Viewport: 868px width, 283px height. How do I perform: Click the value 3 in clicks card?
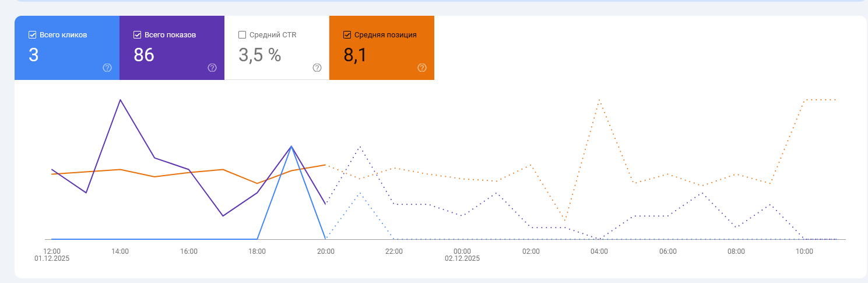34,55
